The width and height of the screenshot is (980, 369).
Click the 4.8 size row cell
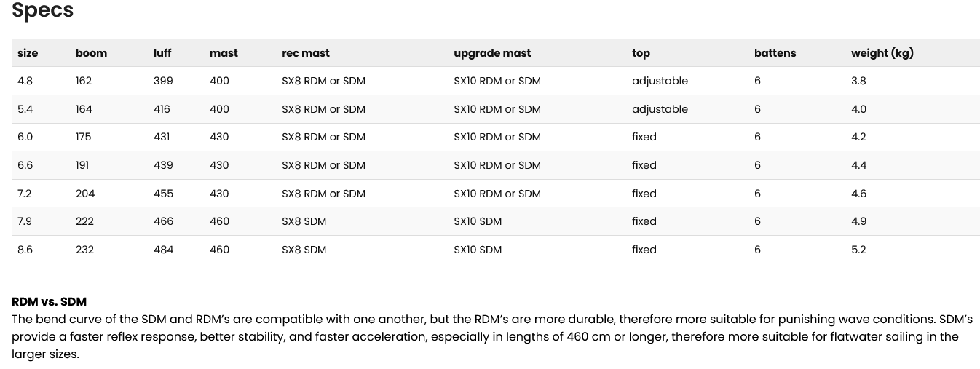pyautogui.click(x=25, y=81)
